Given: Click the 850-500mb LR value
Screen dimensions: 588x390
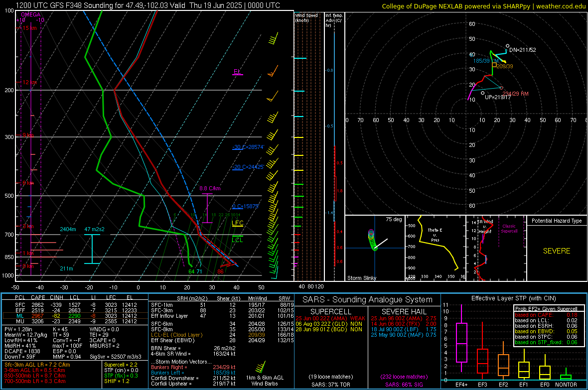Looking at the screenshot, I should pos(35,376).
